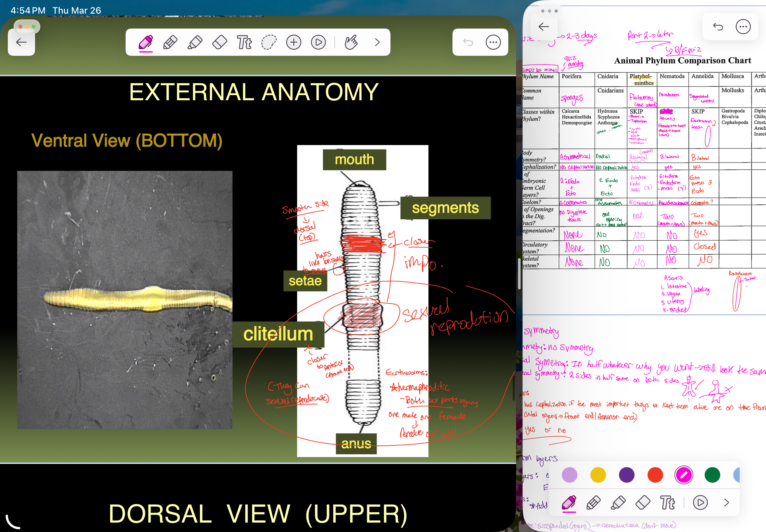This screenshot has width=766, height=532.
Task: Click the add/insert plus icon
Action: click(293, 42)
